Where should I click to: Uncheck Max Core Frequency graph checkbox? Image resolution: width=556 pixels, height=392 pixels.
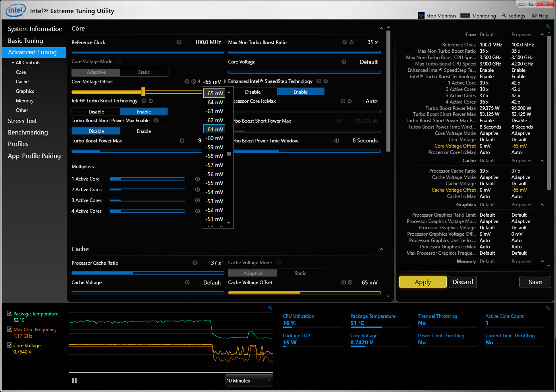pos(10,329)
